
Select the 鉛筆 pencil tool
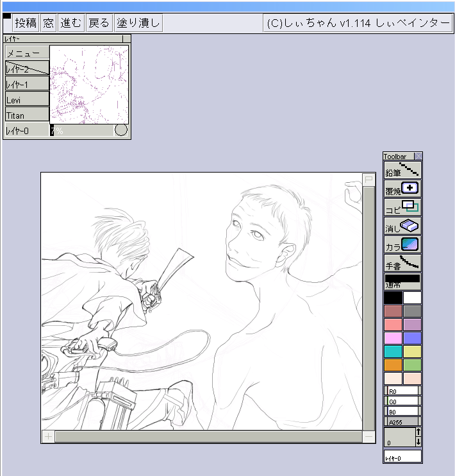(x=402, y=170)
